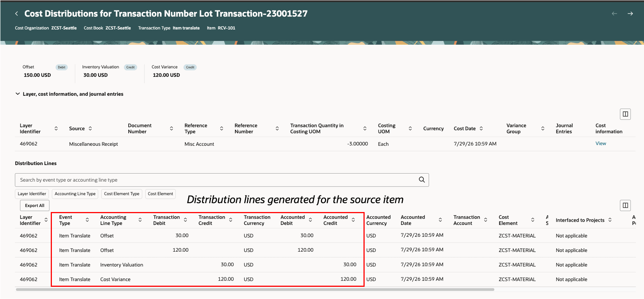Click ZCST-MATERIAL in the Cost Variance row

click(517, 279)
